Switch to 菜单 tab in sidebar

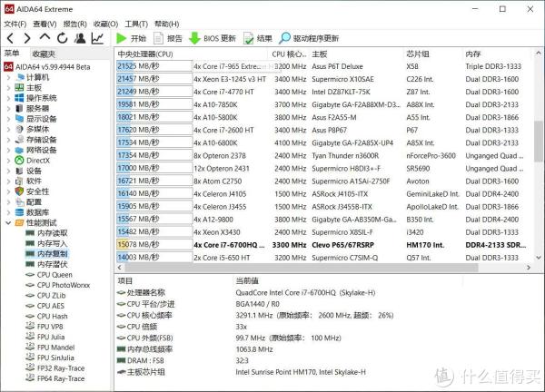[x=12, y=54]
